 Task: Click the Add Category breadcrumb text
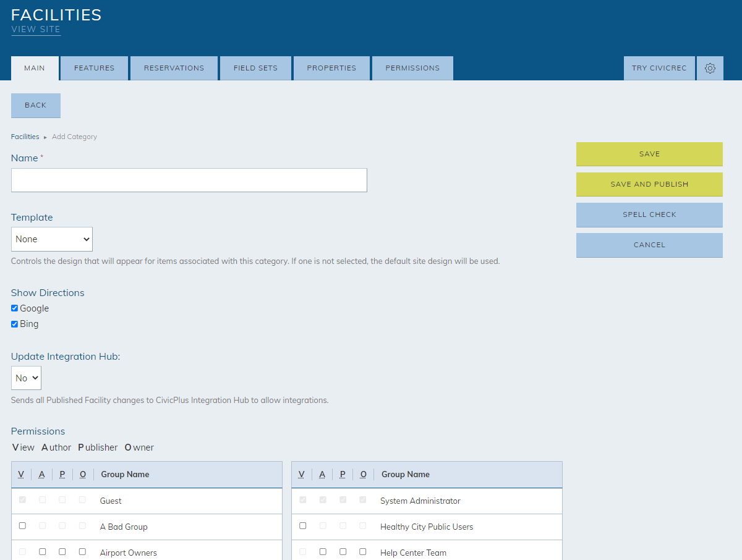(74, 137)
